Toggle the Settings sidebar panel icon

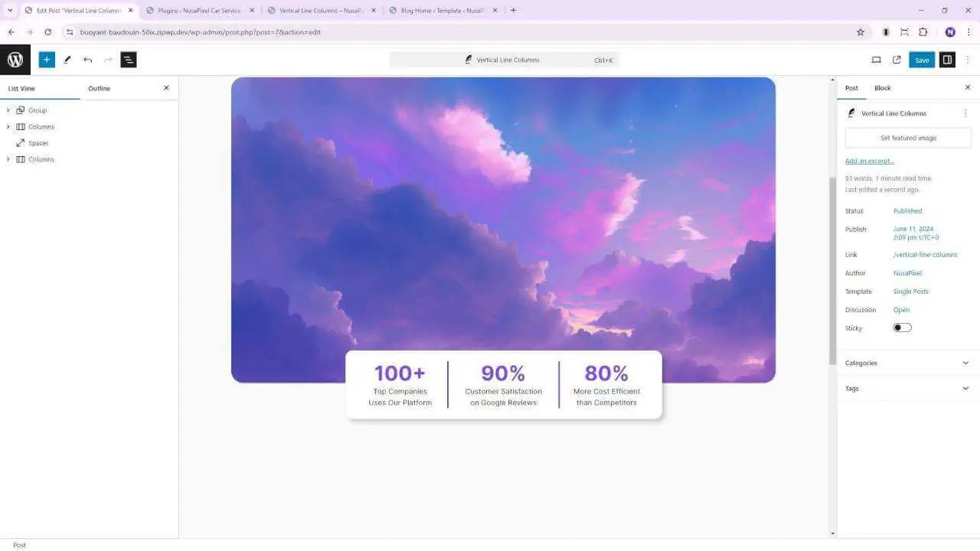tap(947, 60)
